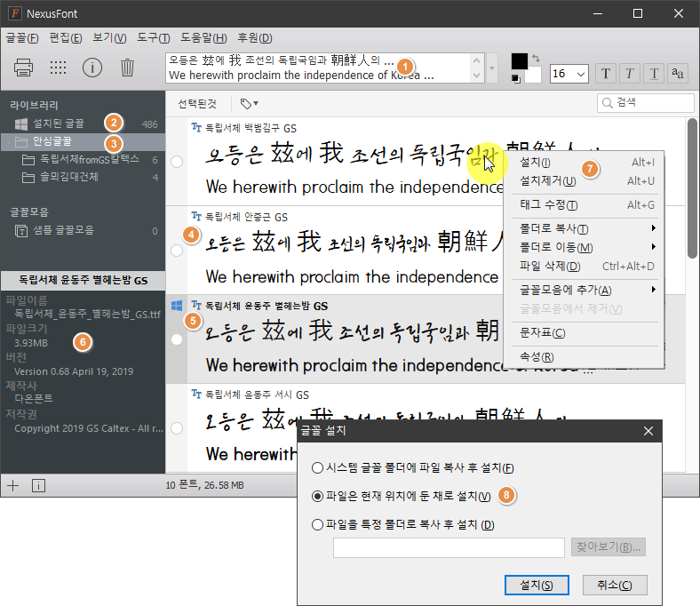Open the 도움말(H) menu
Viewport: 700px width, 606px height.
pos(203,38)
